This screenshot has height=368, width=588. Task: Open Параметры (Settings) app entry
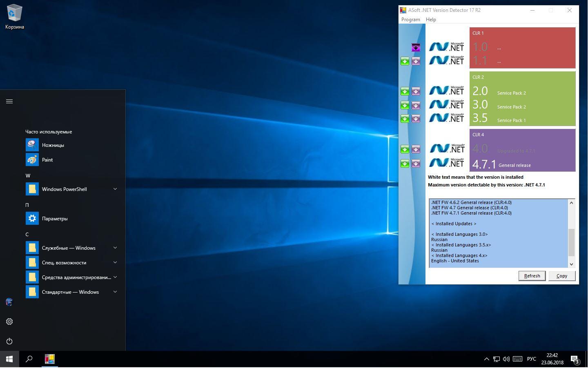tap(71, 218)
